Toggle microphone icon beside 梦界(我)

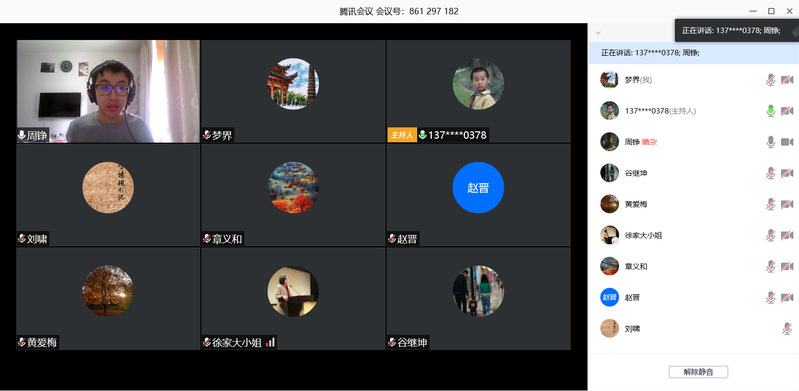770,80
